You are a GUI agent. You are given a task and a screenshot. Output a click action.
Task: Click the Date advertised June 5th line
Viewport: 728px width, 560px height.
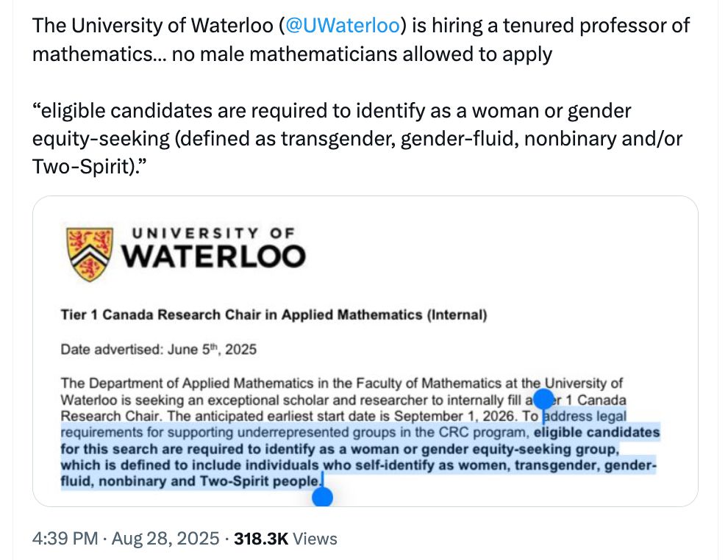(x=158, y=349)
